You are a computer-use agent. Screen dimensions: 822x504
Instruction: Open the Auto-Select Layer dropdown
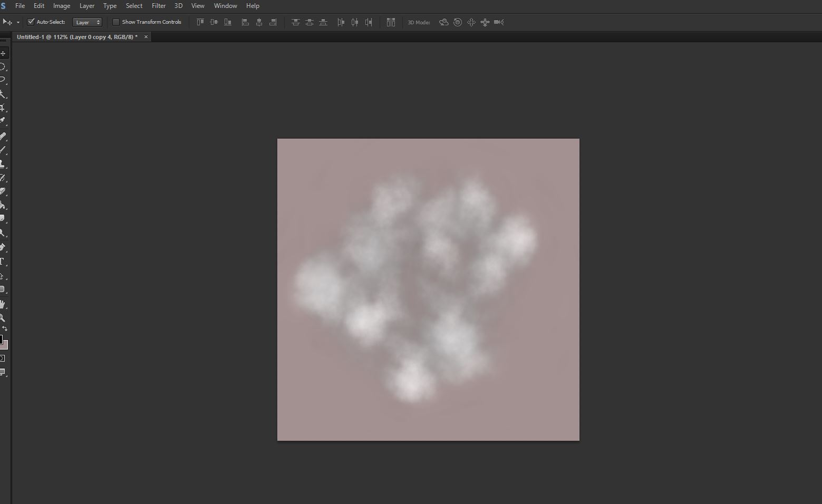pyautogui.click(x=87, y=22)
